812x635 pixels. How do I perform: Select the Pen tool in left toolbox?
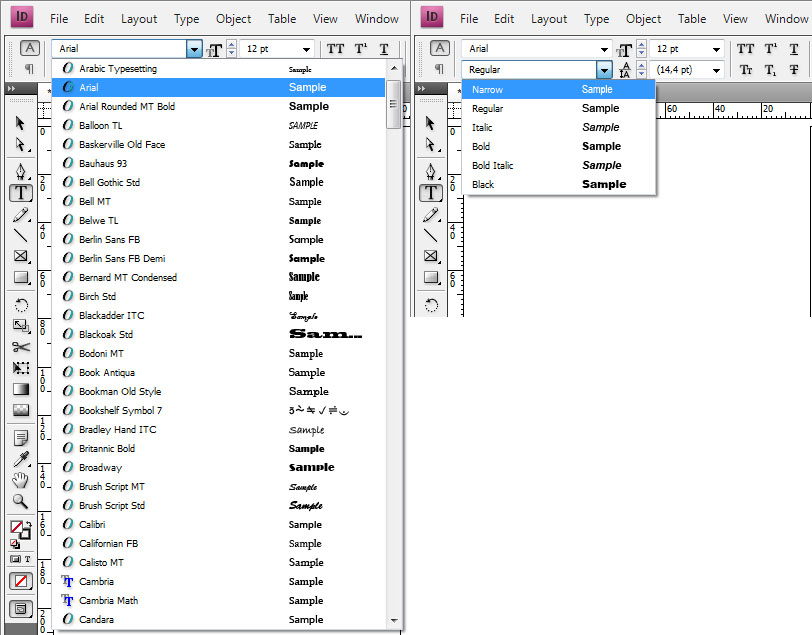(20, 171)
